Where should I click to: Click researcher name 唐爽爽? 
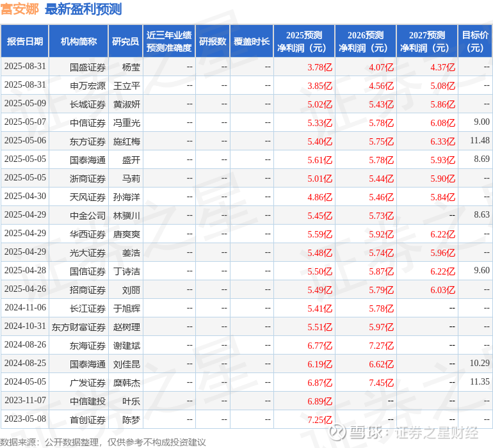tap(127, 234)
